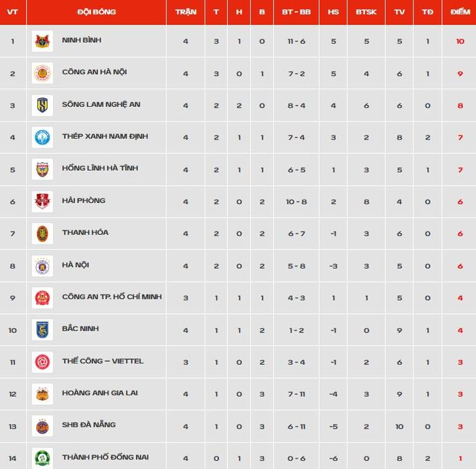This screenshot has height=469, width=476.
Task: Open the Hà Nội club logo
Action: pyautogui.click(x=42, y=266)
